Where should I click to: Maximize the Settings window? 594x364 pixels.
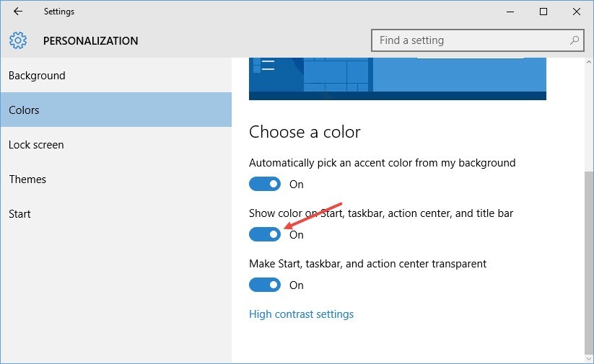tap(543, 12)
